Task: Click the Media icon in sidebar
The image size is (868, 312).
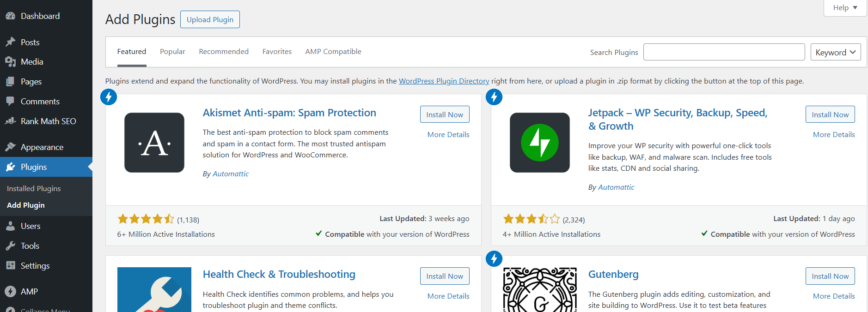Action: point(10,62)
